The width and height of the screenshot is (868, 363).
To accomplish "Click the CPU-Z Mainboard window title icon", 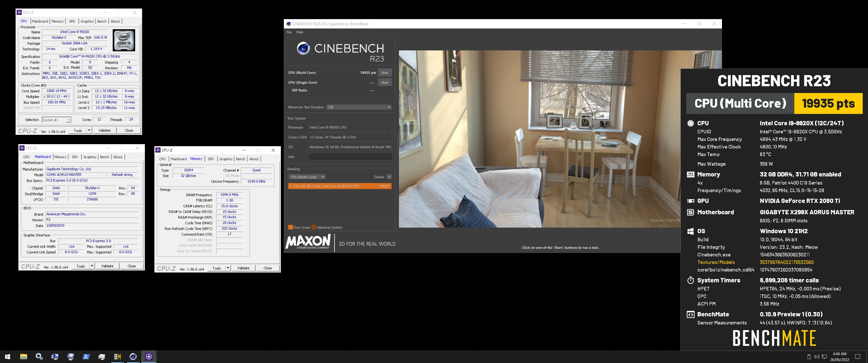I will [x=22, y=148].
